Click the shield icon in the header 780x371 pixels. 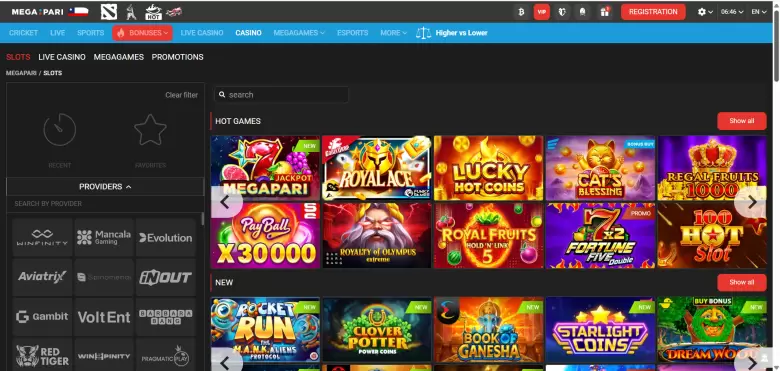click(x=562, y=12)
